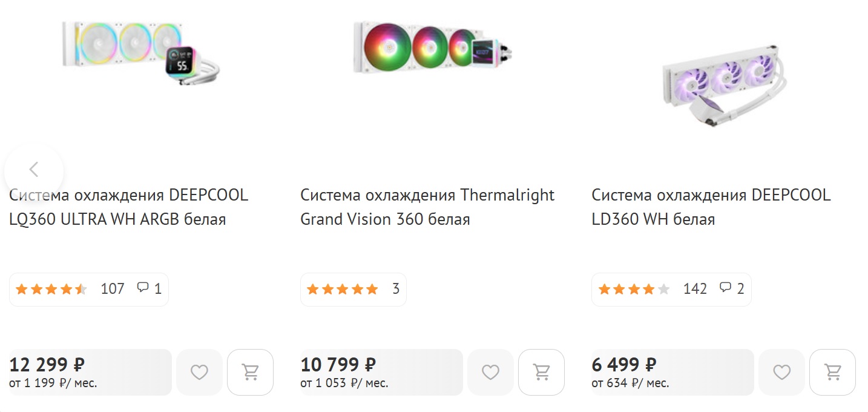Add DEEPCOOL LQ360 ULTRA to cart

click(250, 372)
